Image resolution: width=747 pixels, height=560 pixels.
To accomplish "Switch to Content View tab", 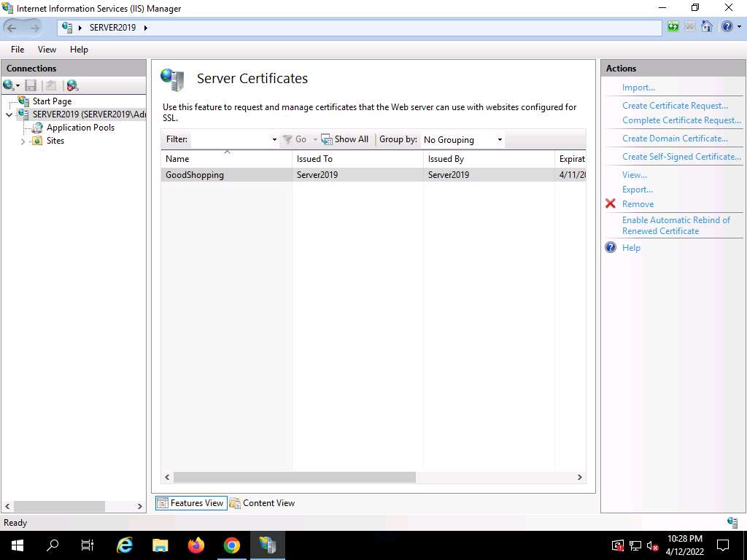I will 262,503.
